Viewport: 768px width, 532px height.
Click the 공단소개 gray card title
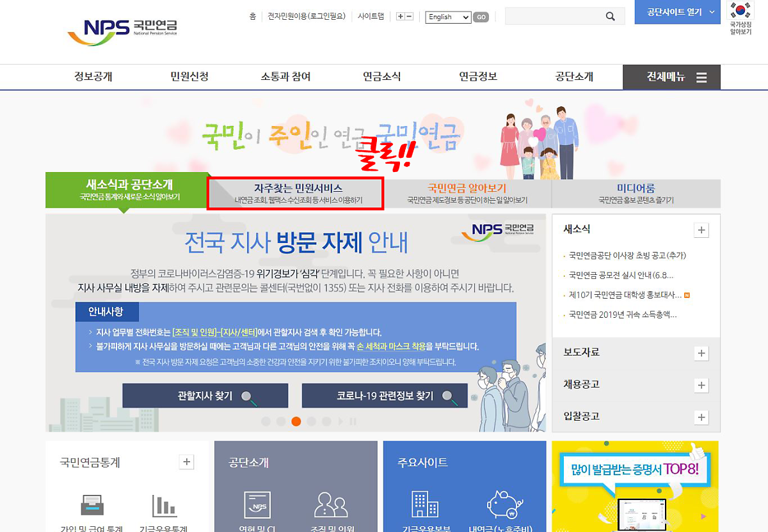248,462
